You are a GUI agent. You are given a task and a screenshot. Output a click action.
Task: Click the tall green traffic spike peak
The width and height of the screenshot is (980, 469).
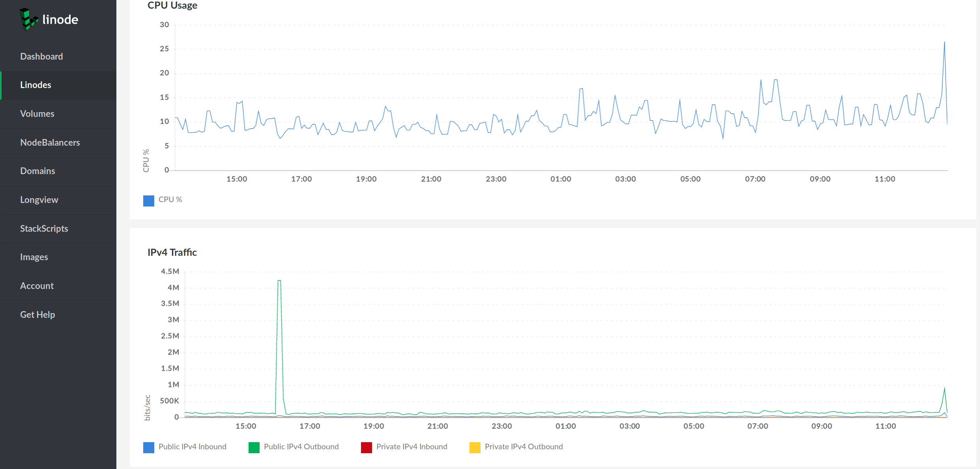coord(279,281)
